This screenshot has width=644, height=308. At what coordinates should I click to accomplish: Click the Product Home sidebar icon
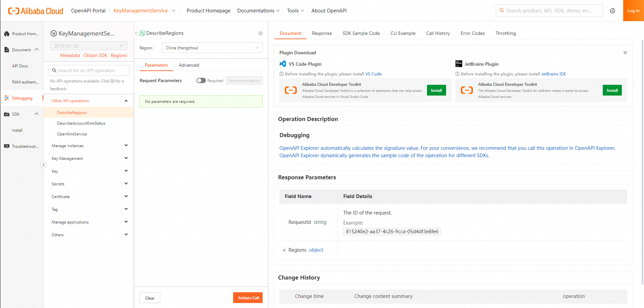coord(7,34)
